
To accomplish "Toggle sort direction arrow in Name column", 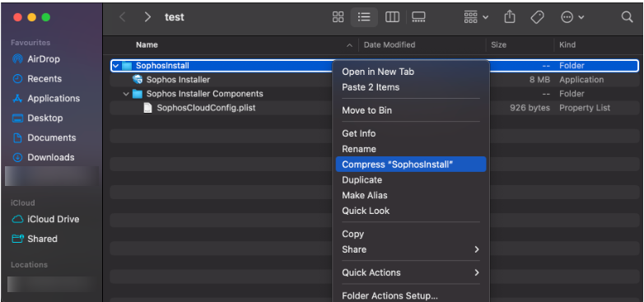I will click(x=349, y=45).
